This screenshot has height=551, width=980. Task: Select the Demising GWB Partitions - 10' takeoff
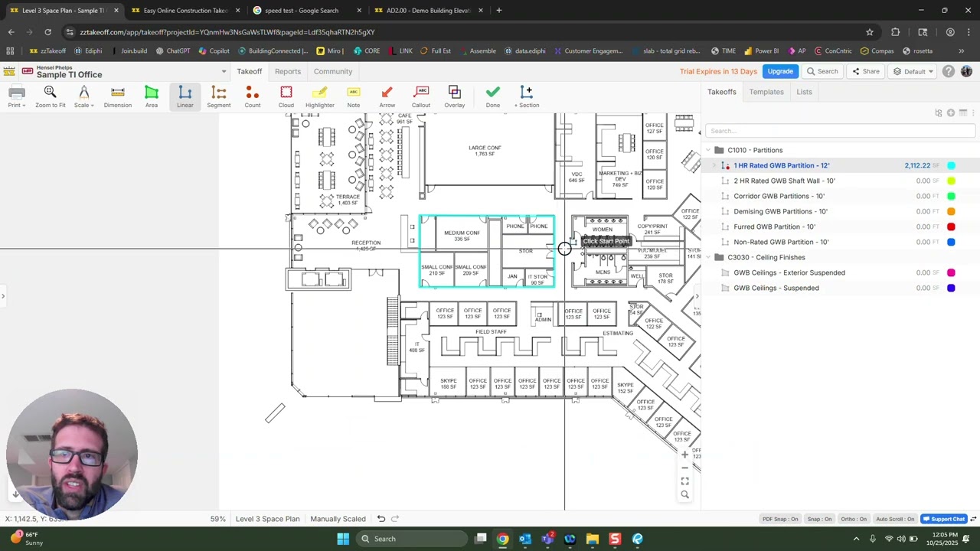[780, 211]
